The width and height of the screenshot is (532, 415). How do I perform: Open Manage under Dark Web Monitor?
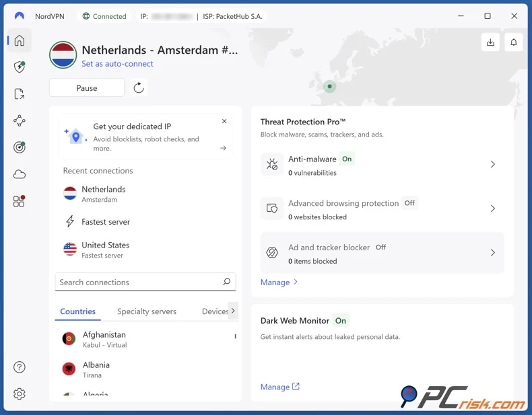coord(280,387)
